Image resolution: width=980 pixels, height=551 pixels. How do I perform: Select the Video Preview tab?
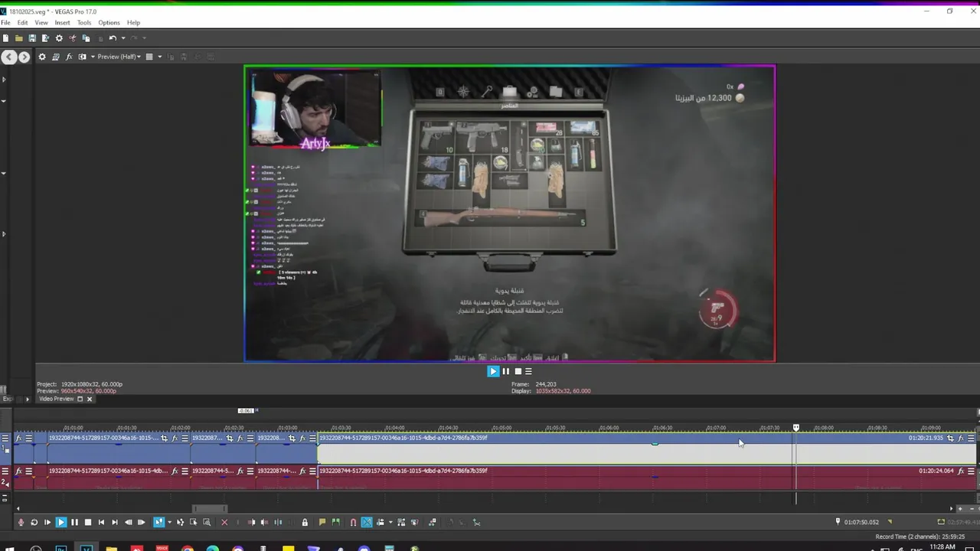click(x=56, y=399)
